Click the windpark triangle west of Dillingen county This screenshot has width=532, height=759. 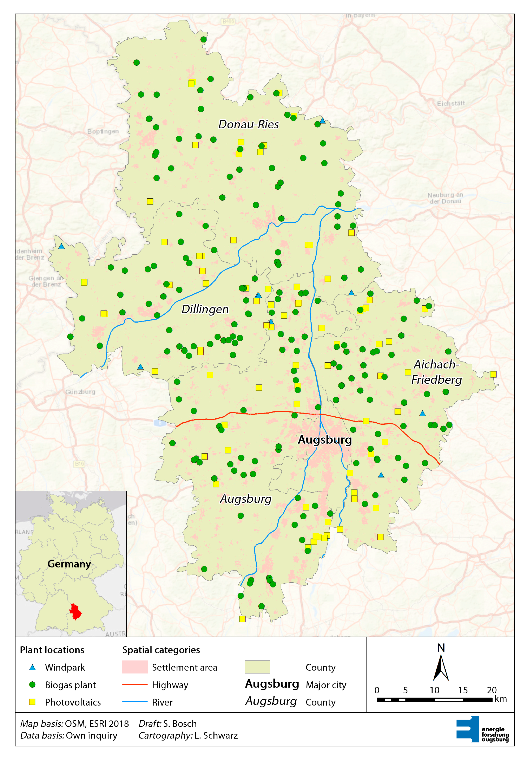pos(61,246)
